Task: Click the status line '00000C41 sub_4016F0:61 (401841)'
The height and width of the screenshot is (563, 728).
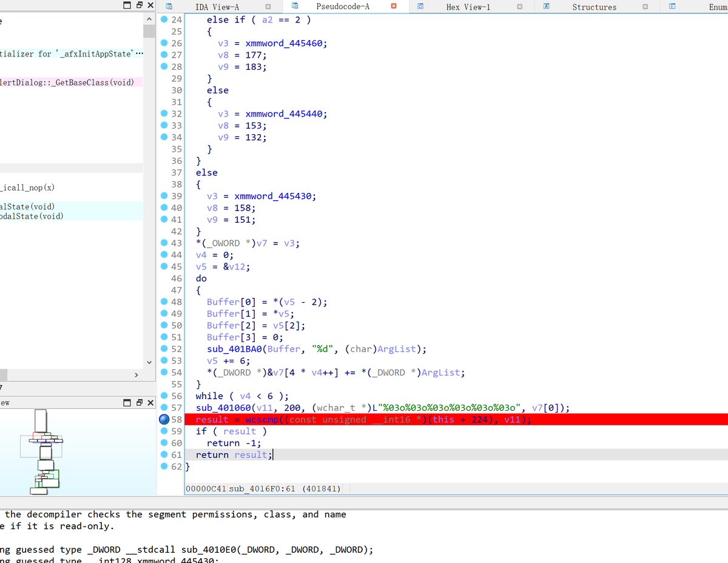Action: coord(263,488)
